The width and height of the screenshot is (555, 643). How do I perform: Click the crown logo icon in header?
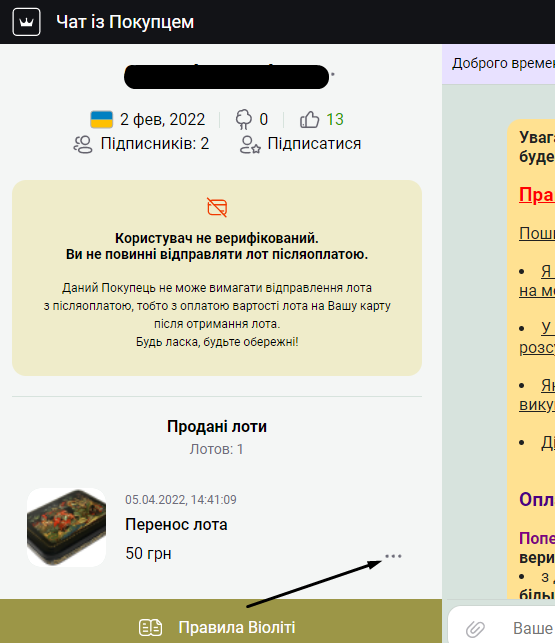click(27, 22)
